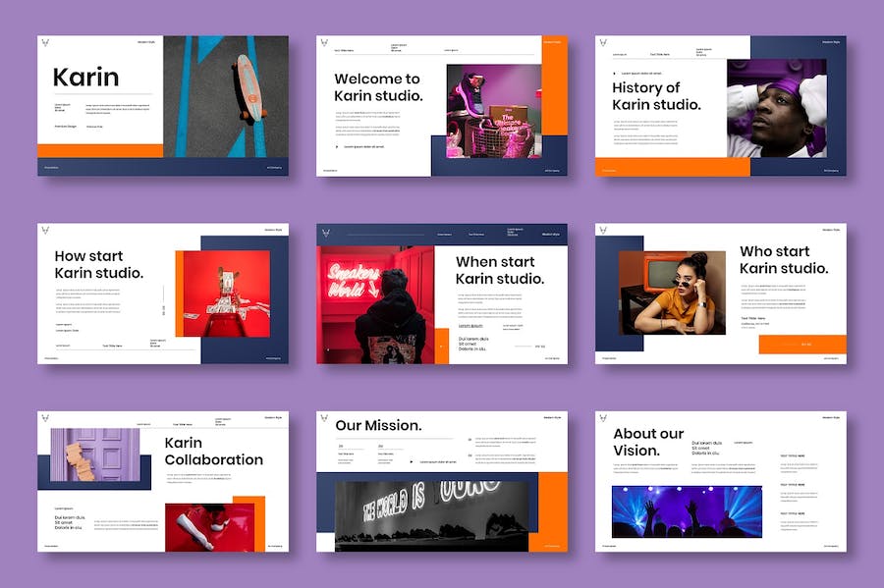Click the logo icon on the How start slide

(45, 231)
